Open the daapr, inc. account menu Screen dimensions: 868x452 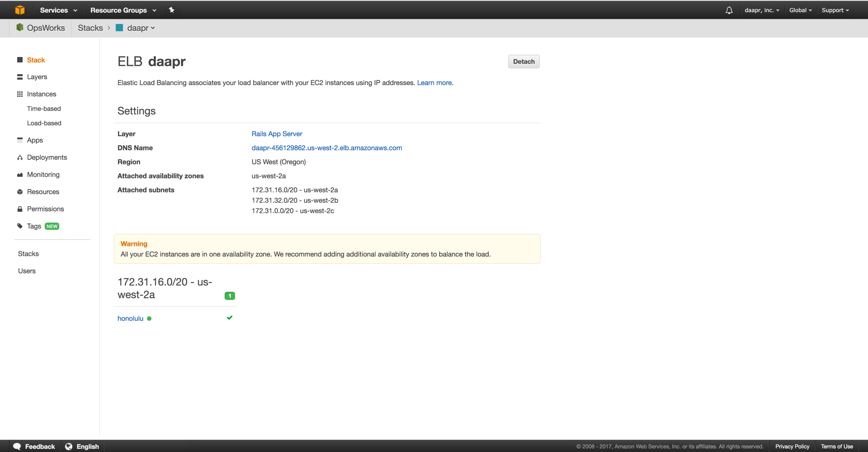coord(762,10)
